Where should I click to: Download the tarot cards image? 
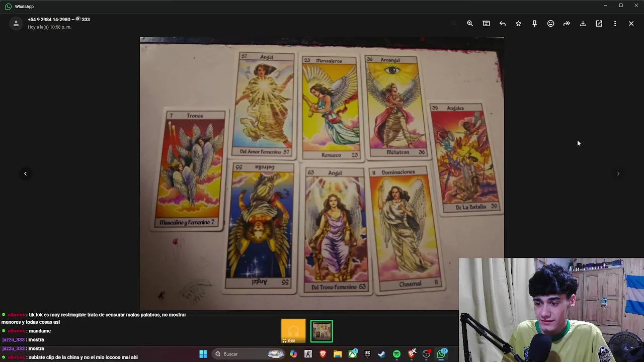(x=583, y=24)
